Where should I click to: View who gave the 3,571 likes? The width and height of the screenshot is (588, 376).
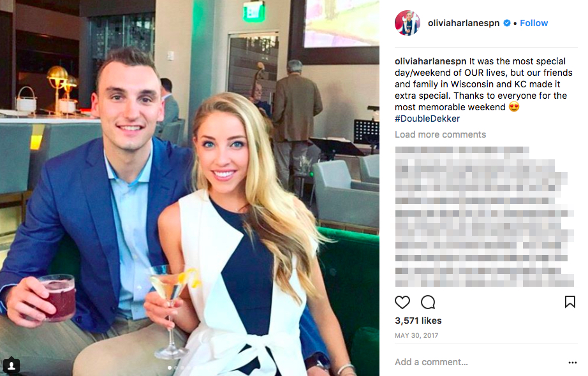[418, 321]
